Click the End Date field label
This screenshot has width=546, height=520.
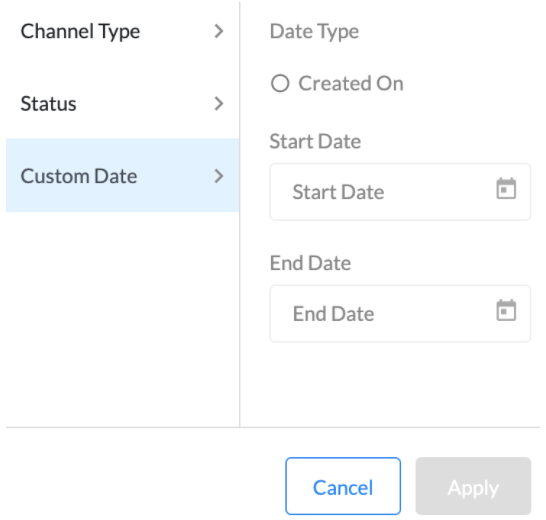[311, 263]
